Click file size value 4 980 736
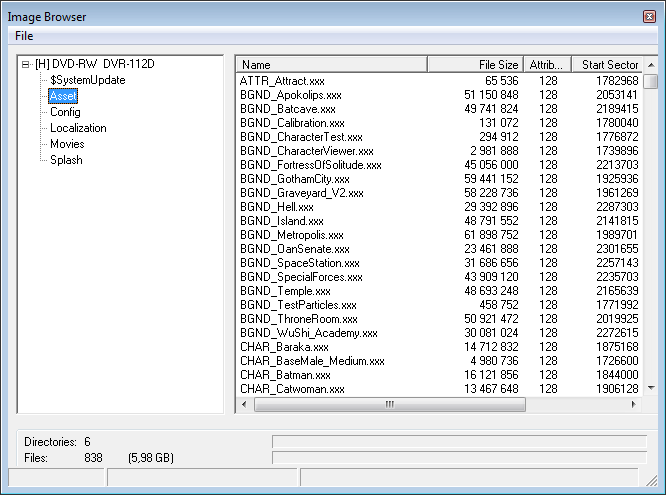This screenshot has height=495, width=666. coord(494,361)
